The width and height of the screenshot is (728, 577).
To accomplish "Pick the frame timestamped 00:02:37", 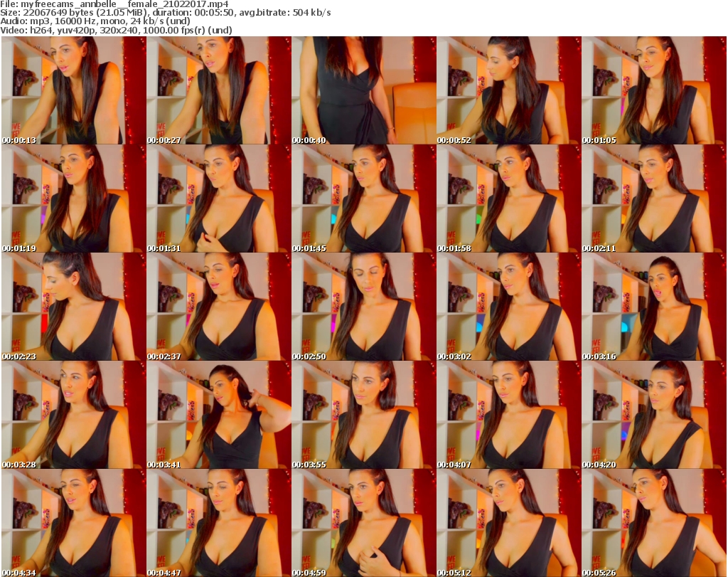I will [x=219, y=307].
